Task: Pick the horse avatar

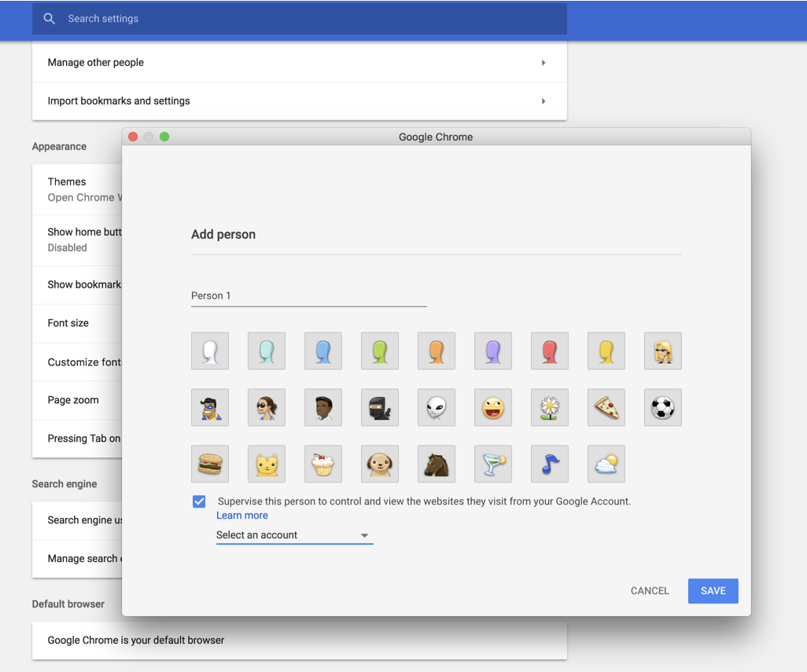Action: point(437,464)
